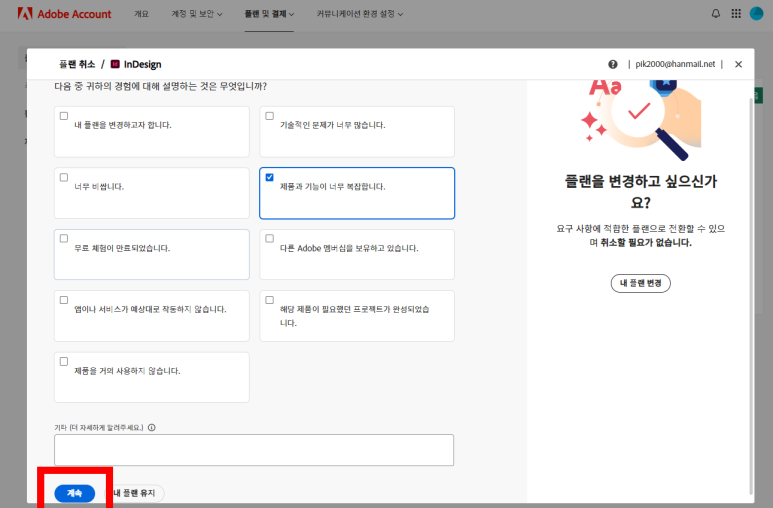Screen dimensions: 773x508
Task: Click the info icon next to 기타 label
Action: point(152,428)
